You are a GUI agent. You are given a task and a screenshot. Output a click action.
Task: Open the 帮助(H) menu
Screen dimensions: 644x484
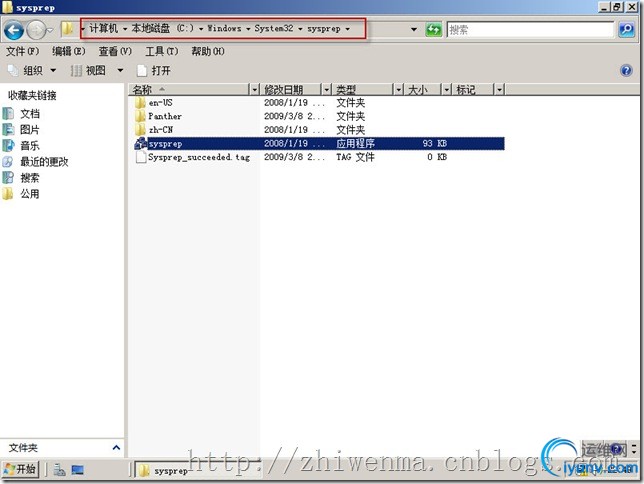(x=208, y=51)
